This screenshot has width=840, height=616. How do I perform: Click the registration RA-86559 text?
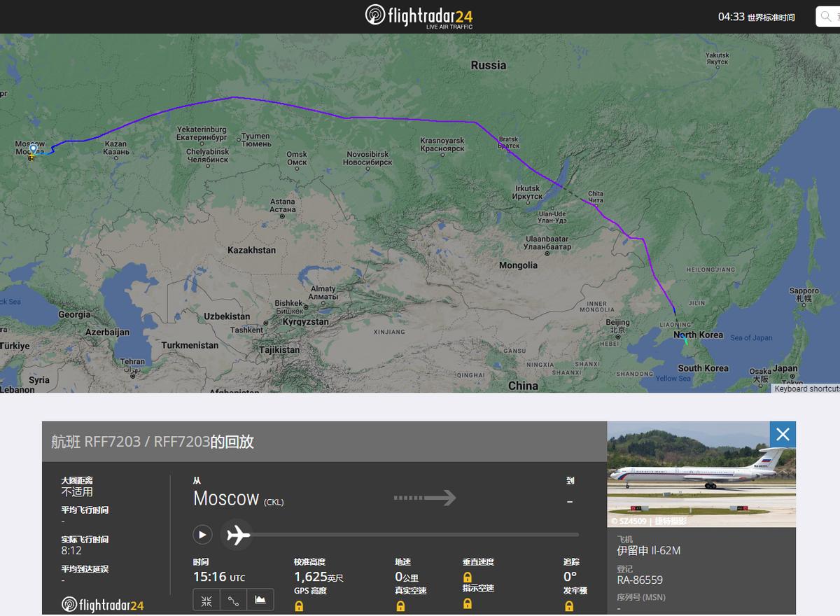tap(640, 580)
